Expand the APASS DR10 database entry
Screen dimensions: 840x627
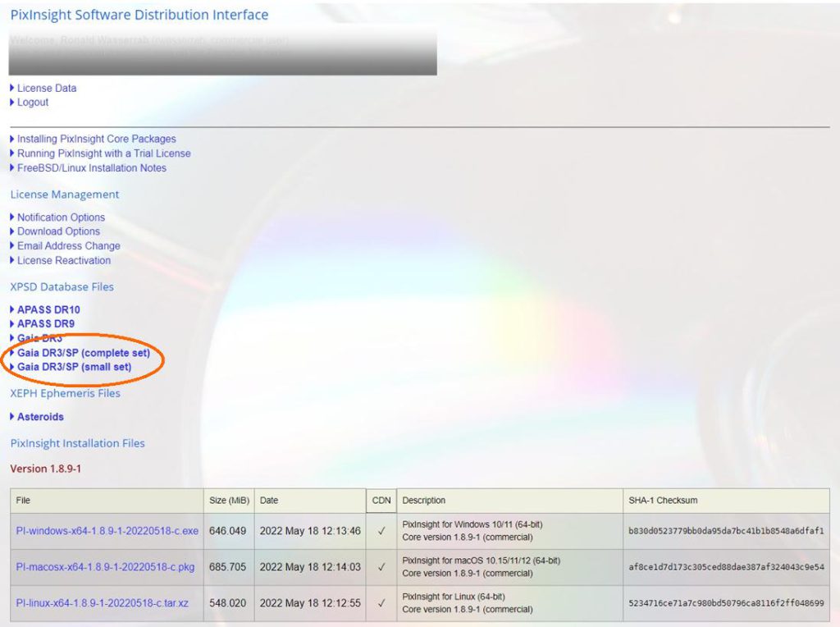45,309
